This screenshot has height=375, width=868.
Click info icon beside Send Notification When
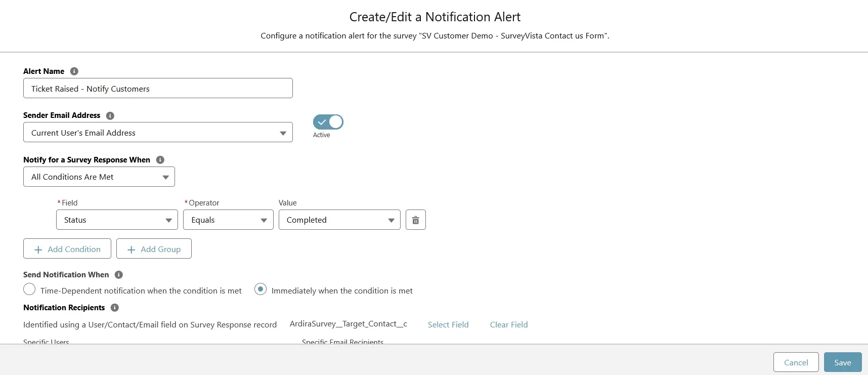tap(119, 275)
